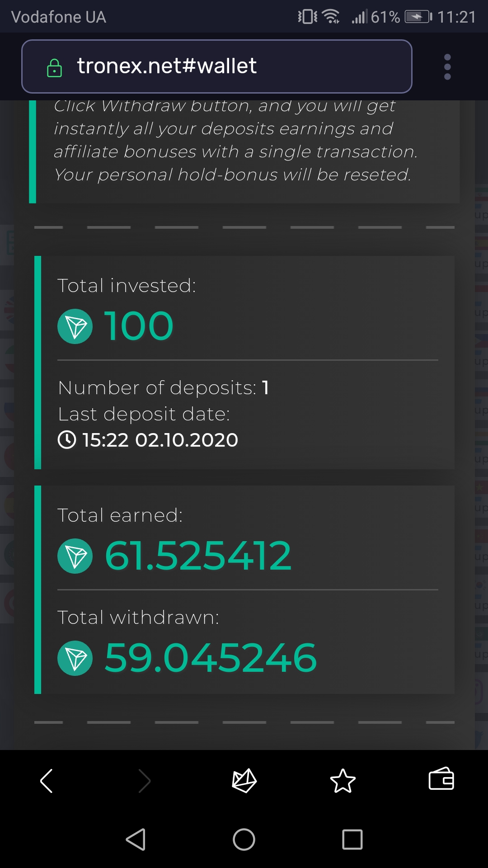
Task: Open the browser three-dot menu
Action: [447, 67]
